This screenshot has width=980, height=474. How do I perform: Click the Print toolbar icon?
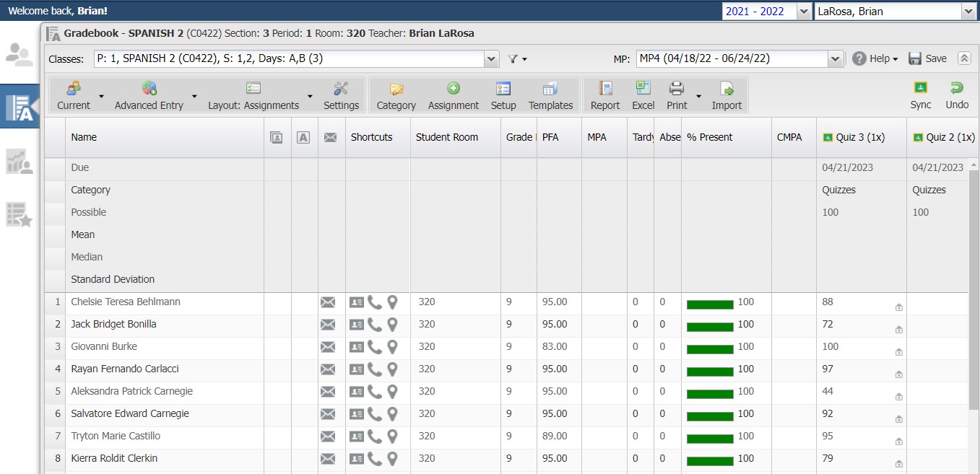tap(677, 96)
